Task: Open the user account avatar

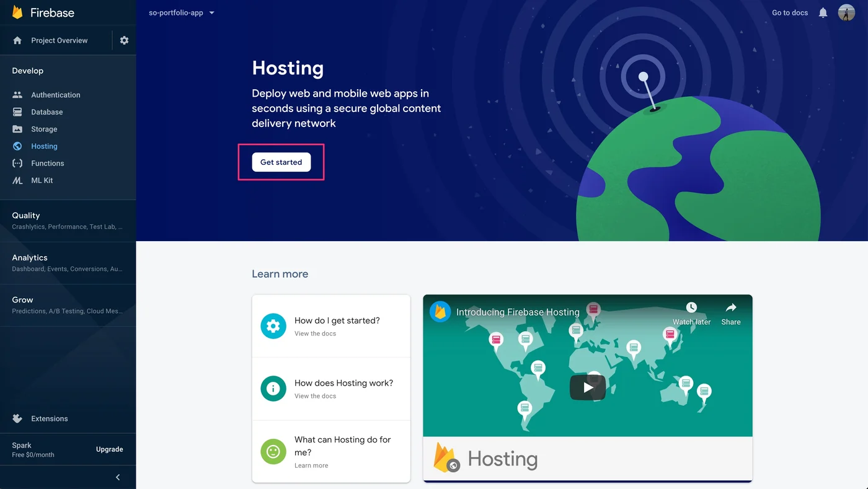Action: [846, 12]
